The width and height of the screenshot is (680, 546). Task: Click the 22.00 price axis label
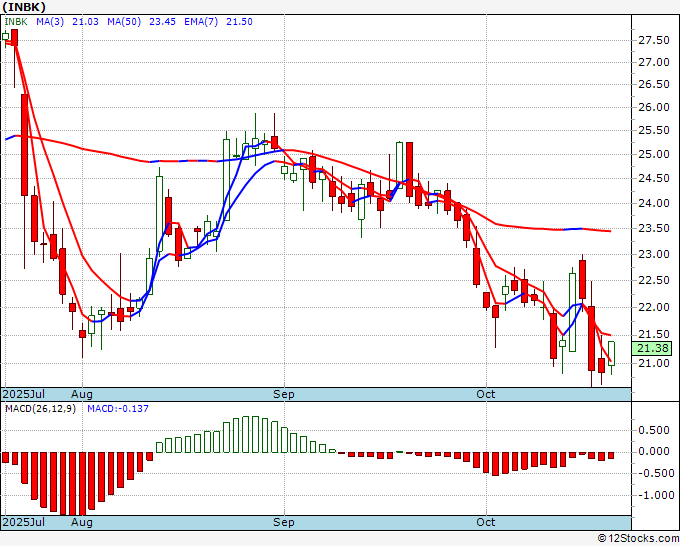(x=654, y=307)
